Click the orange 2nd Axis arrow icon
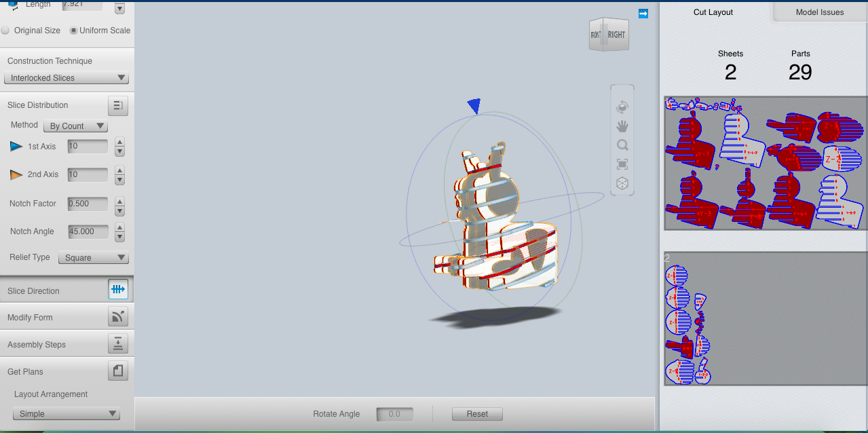The image size is (868, 433). pyautogui.click(x=16, y=174)
